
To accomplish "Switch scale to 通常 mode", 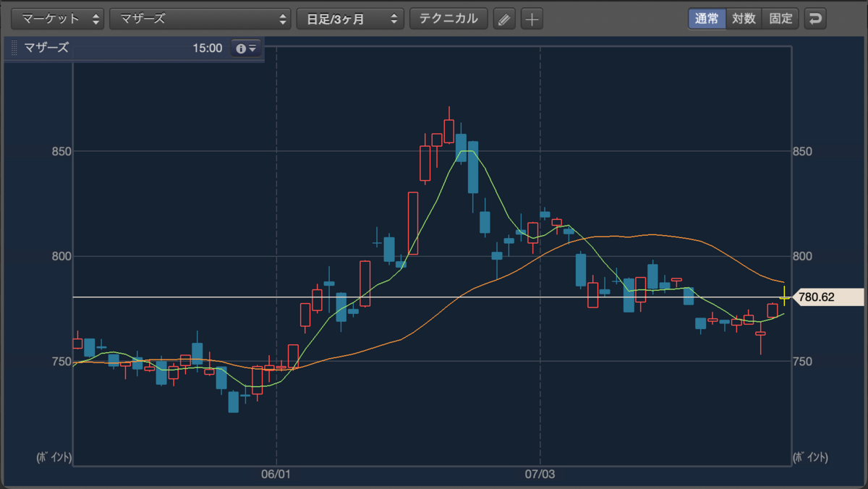I will 707,19.
